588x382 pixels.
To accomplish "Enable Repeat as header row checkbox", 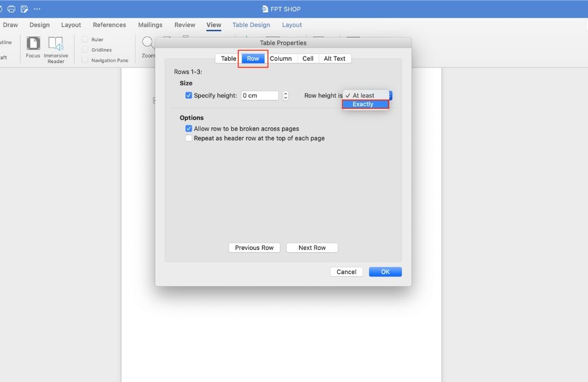I will [189, 138].
